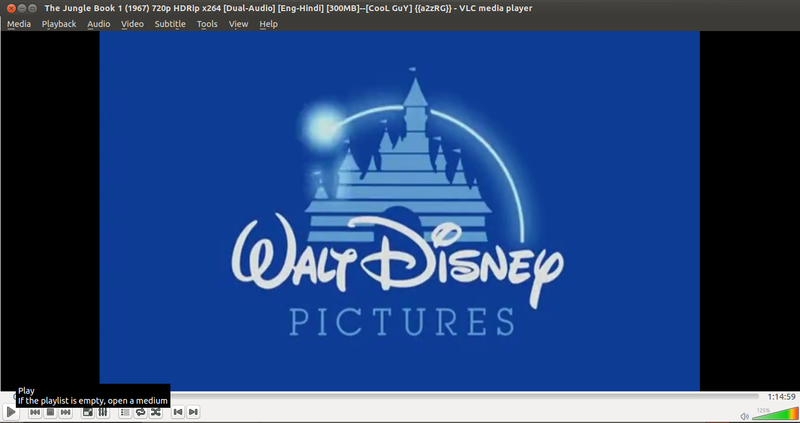800x423 pixels.
Task: Open the View menu
Action: click(x=238, y=24)
